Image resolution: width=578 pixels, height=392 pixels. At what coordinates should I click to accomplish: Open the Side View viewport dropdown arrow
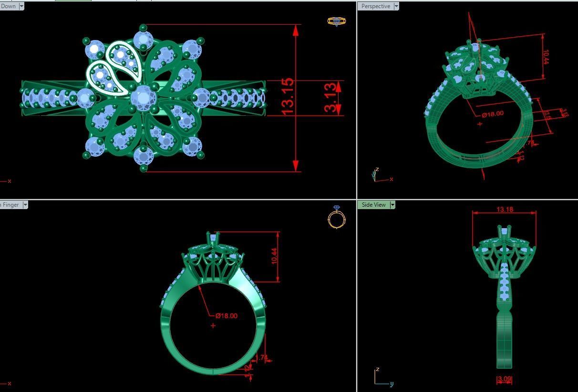[392, 205]
